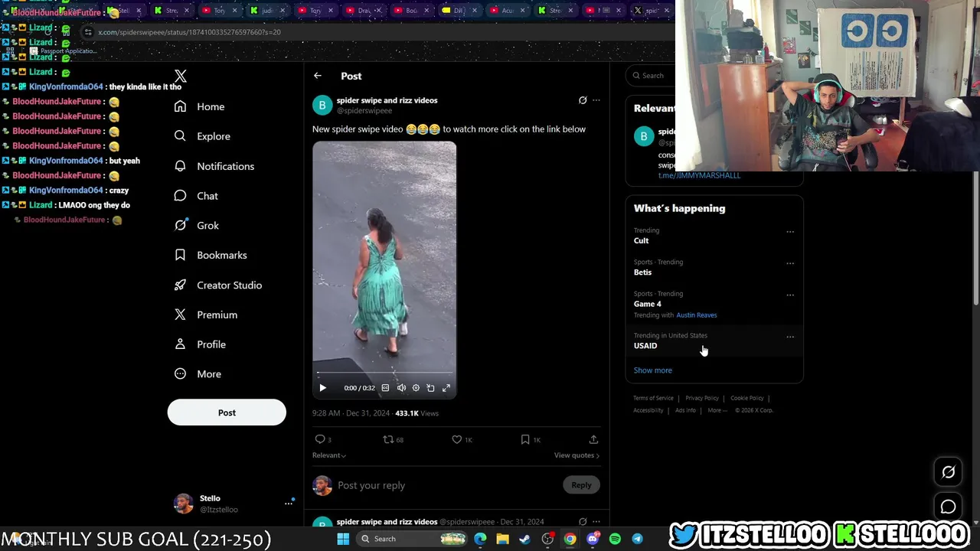Open the Terms of Service link

point(653,398)
